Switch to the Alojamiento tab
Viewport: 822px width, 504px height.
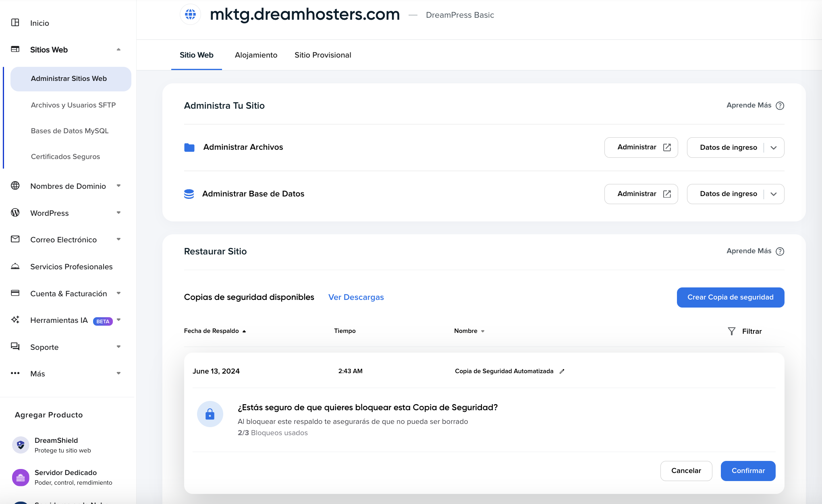[x=256, y=55]
